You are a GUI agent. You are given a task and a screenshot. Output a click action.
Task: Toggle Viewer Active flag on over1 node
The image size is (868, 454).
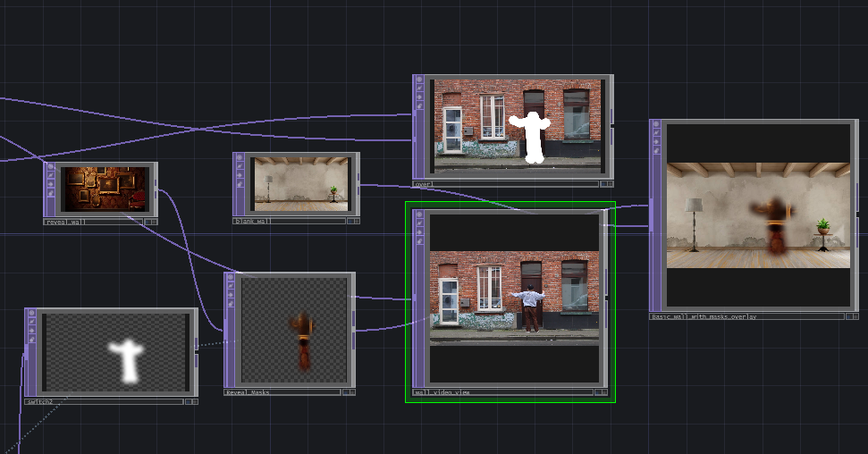(418, 80)
